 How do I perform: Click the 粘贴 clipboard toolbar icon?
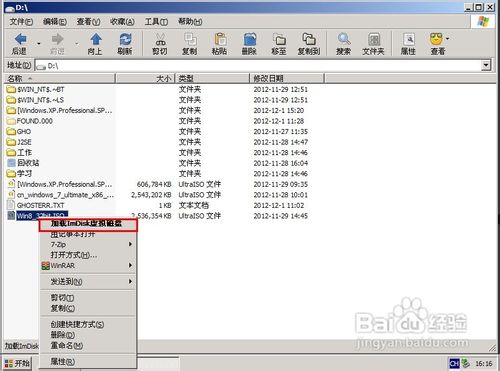click(220, 39)
